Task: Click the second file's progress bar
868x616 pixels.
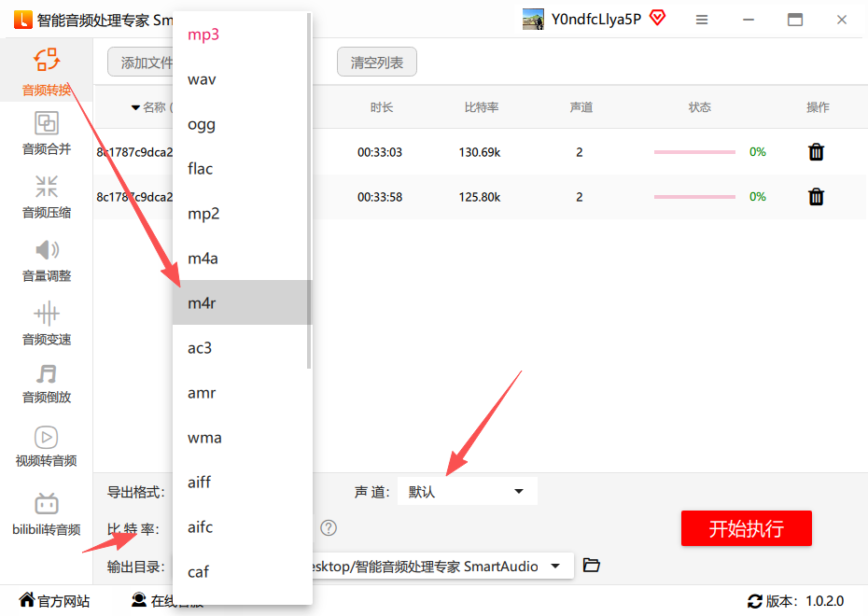Action: point(694,197)
